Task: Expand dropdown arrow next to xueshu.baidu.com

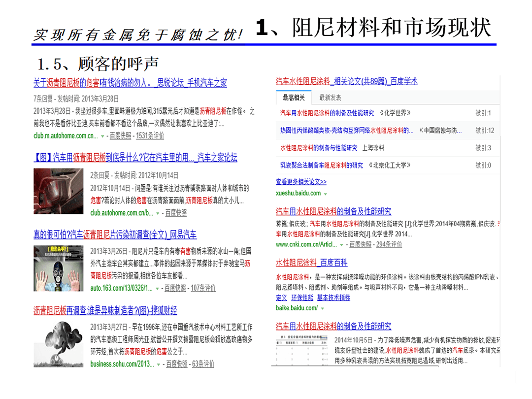Action: 326,194
